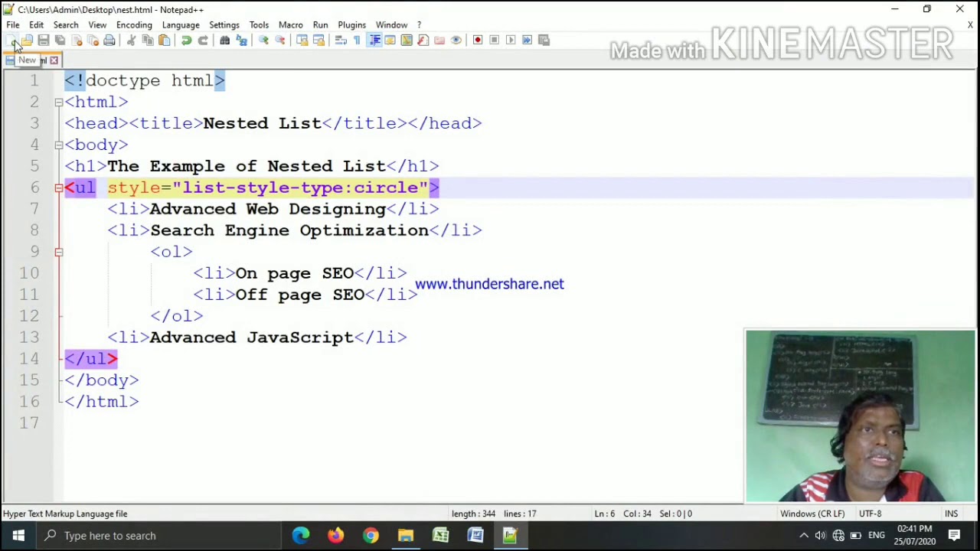Click the Copy toolbar icon
Viewport: 980px width, 551px height.
[x=149, y=40]
